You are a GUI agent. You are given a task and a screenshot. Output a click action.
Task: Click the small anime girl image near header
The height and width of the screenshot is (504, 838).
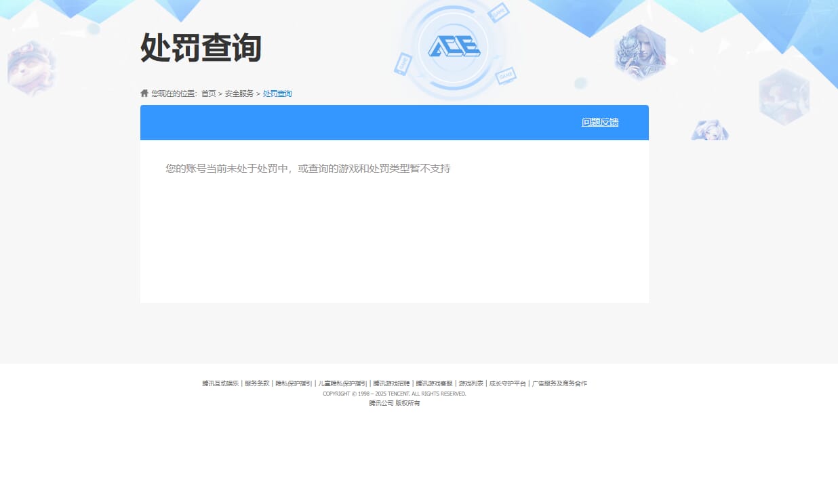711,129
